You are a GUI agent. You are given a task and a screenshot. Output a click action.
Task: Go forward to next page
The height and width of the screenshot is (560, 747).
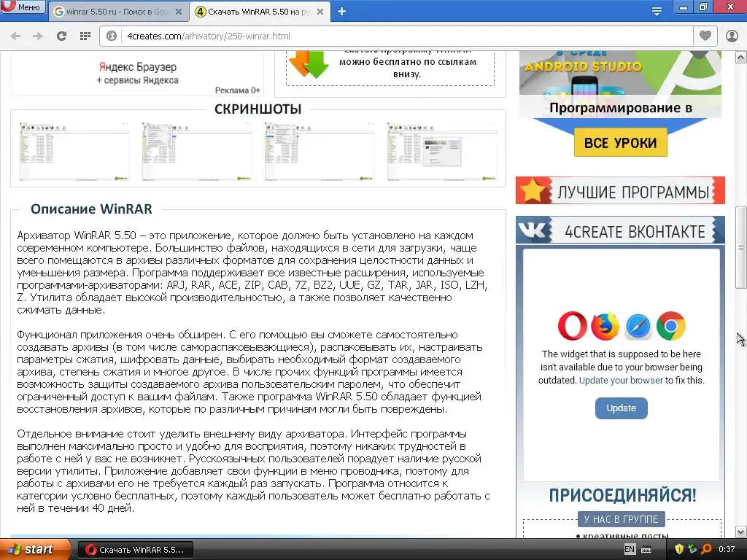(38, 36)
